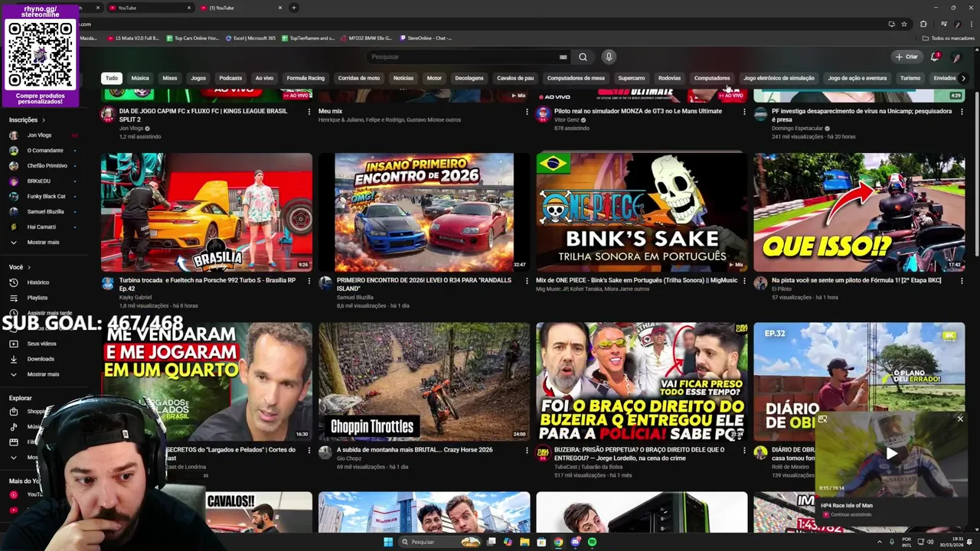Open Funky Black Cat subscription
This screenshot has height=551, width=980.
pyautogui.click(x=46, y=196)
